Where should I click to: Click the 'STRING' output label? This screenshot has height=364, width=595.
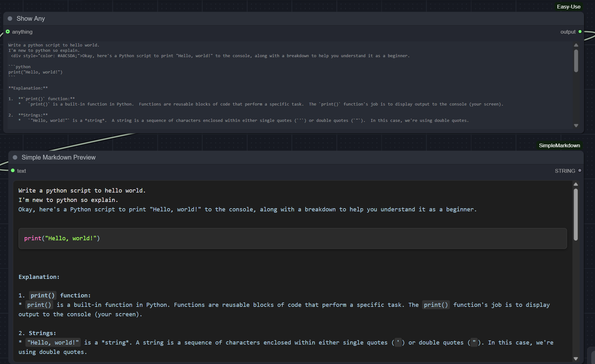pyautogui.click(x=565, y=171)
